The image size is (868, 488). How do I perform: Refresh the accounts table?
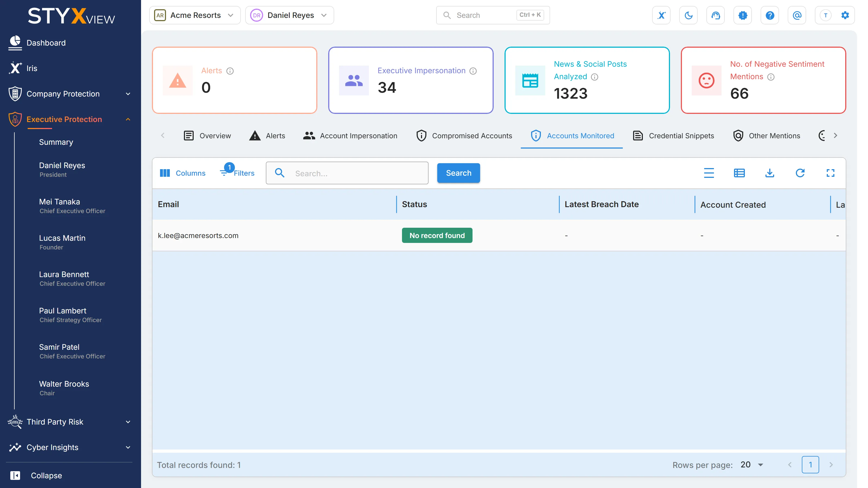(x=800, y=173)
